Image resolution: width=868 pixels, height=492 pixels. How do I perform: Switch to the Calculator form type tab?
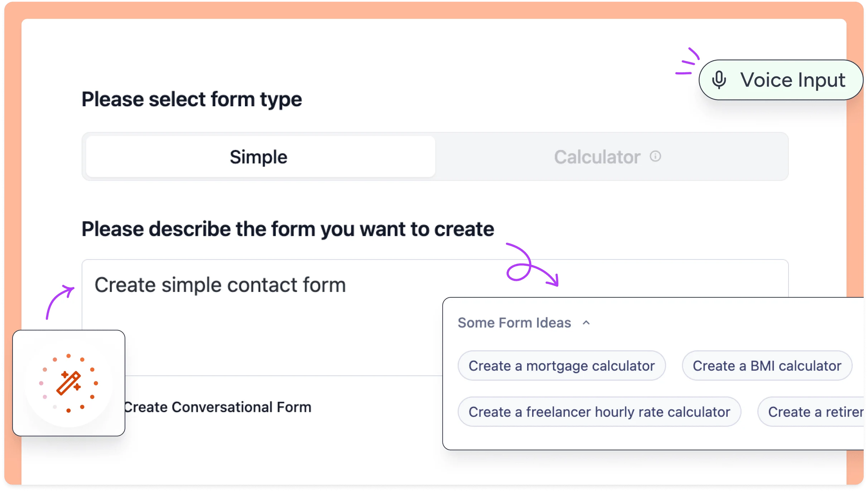(597, 157)
